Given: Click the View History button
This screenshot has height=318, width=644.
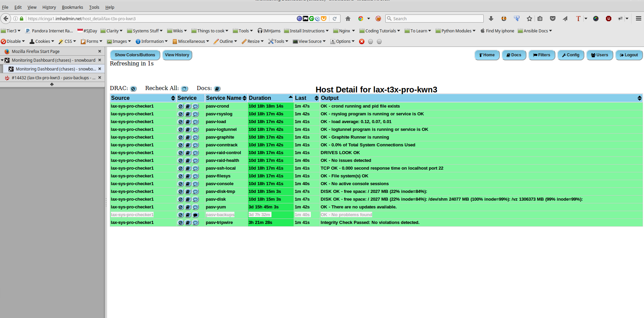Looking at the screenshot, I should pyautogui.click(x=177, y=55).
